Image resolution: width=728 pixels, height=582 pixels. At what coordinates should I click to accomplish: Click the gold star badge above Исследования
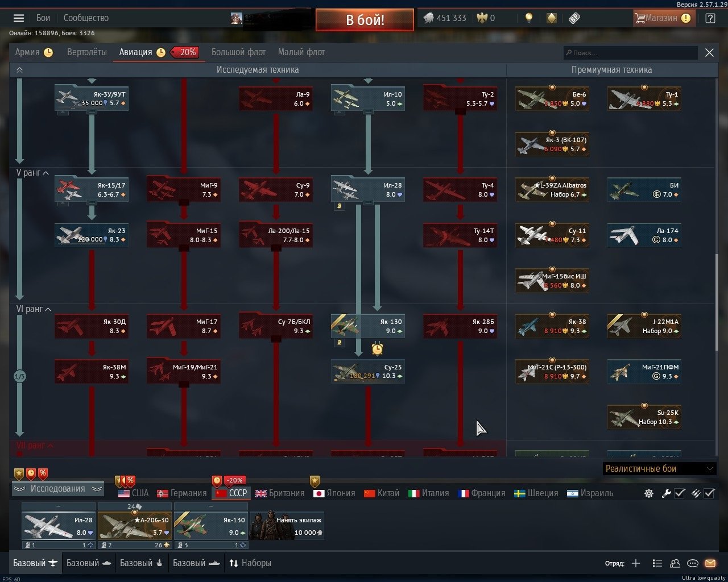pos(19,473)
